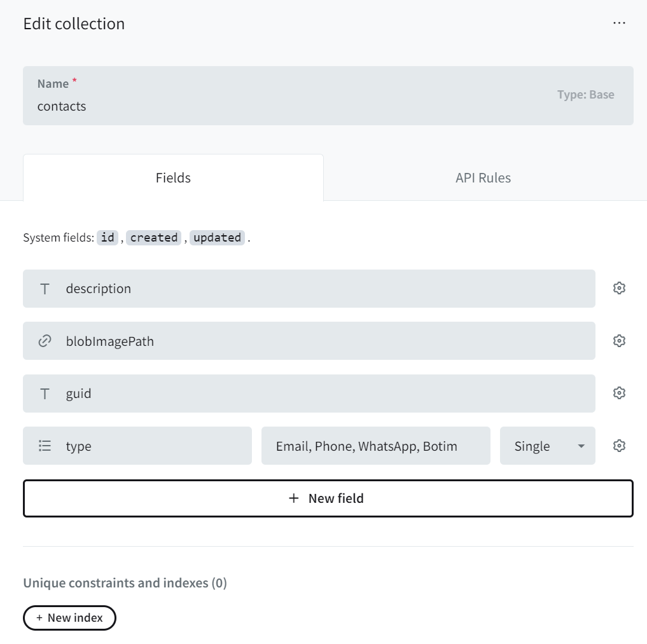647x644 pixels.
Task: Click the New index button
Action: (69, 617)
